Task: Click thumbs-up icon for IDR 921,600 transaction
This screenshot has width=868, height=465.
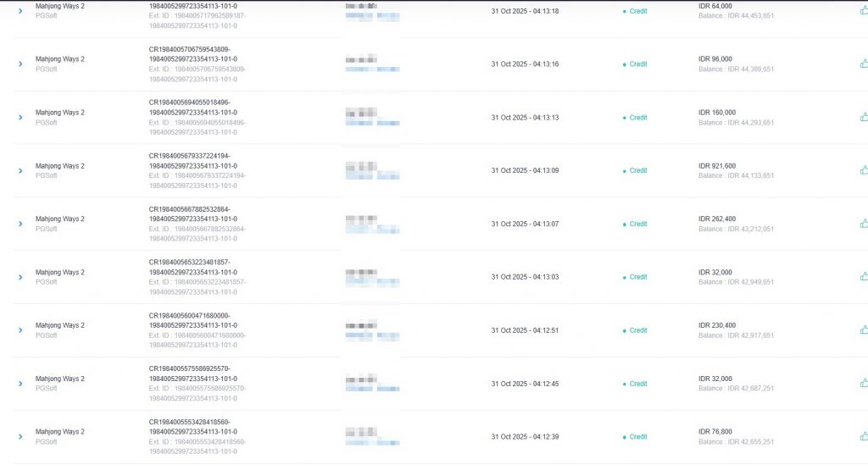Action: [x=863, y=170]
